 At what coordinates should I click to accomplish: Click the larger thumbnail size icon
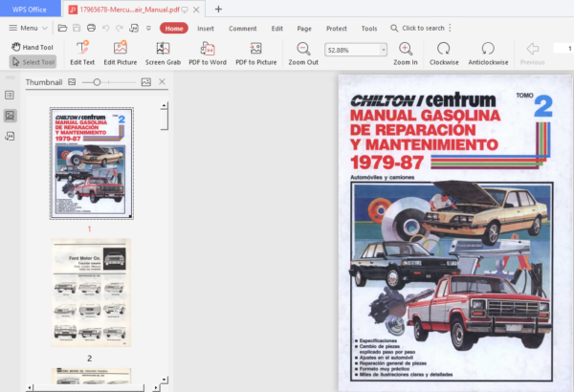pyautogui.click(x=146, y=82)
